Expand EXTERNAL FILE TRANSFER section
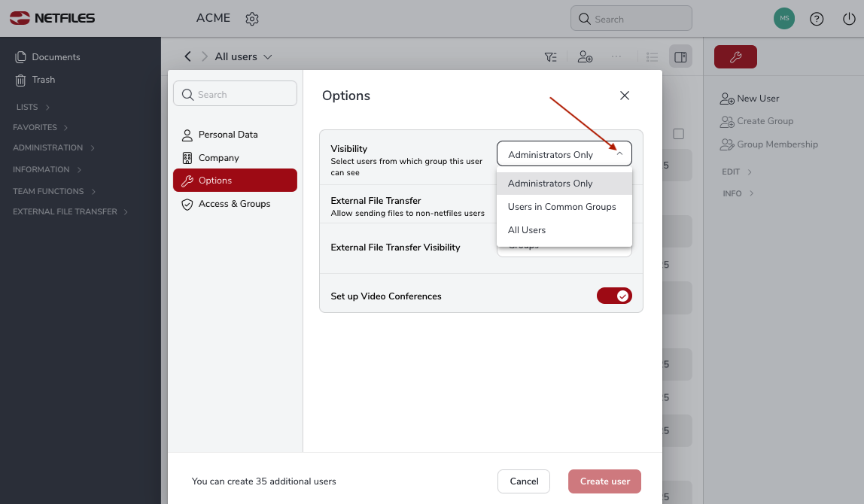The width and height of the screenshot is (864, 504). [70, 211]
